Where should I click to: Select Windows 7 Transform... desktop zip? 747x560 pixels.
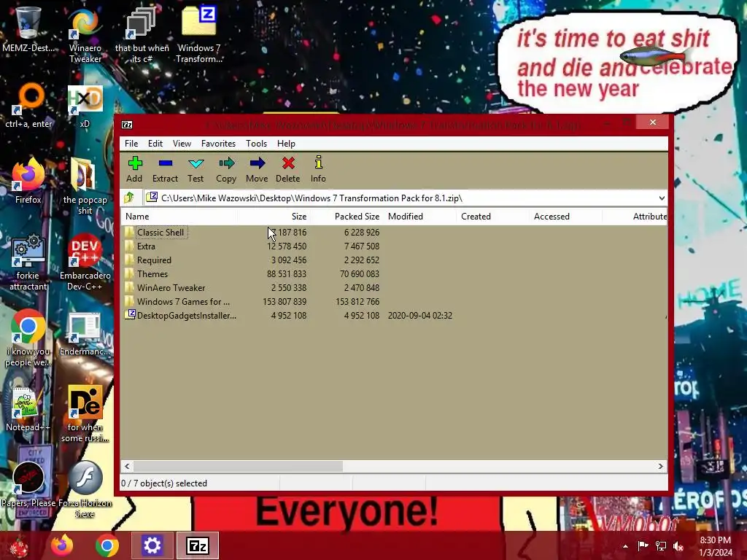[199, 35]
